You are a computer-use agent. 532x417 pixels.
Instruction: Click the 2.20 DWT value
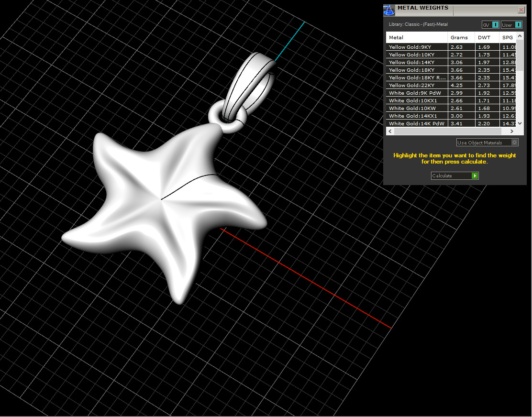click(x=484, y=123)
